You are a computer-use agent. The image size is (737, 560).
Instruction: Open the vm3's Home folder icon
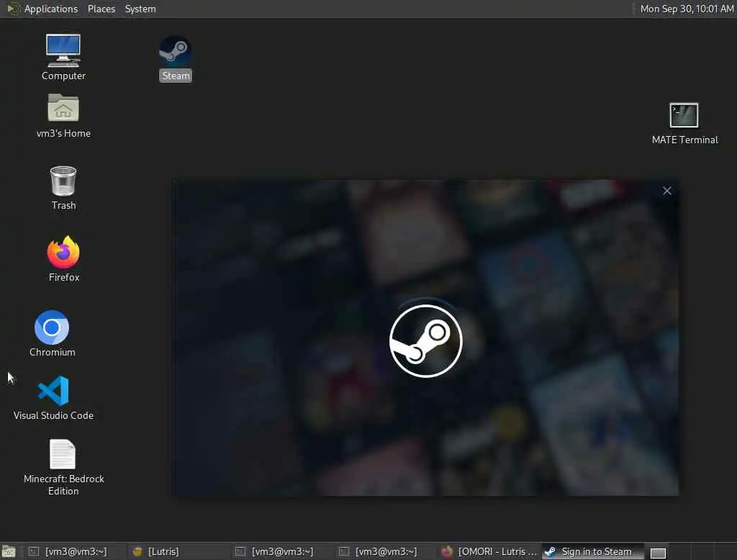tap(63, 116)
